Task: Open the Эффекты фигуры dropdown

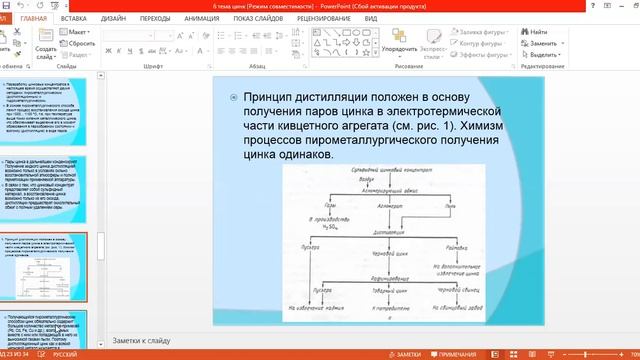Action: pos(481,55)
